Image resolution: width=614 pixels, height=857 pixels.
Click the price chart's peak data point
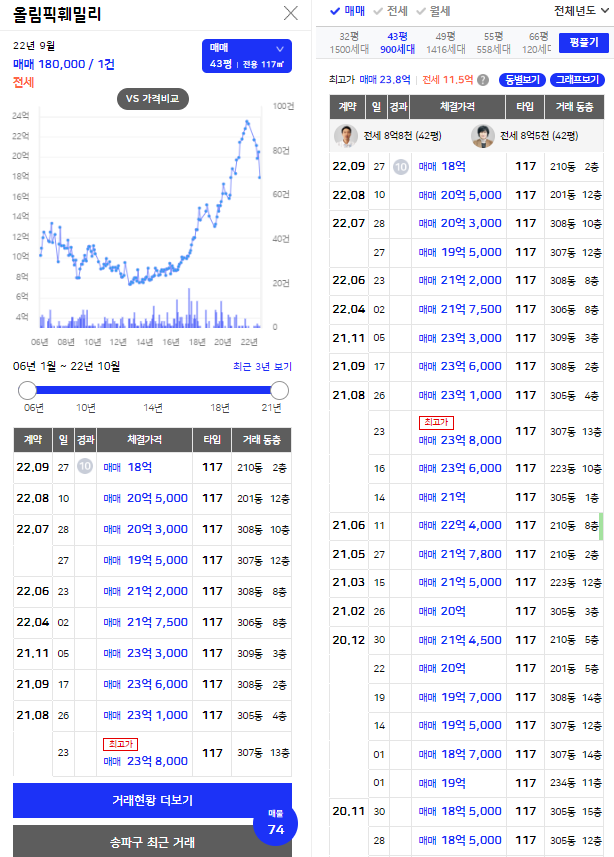click(x=247, y=121)
